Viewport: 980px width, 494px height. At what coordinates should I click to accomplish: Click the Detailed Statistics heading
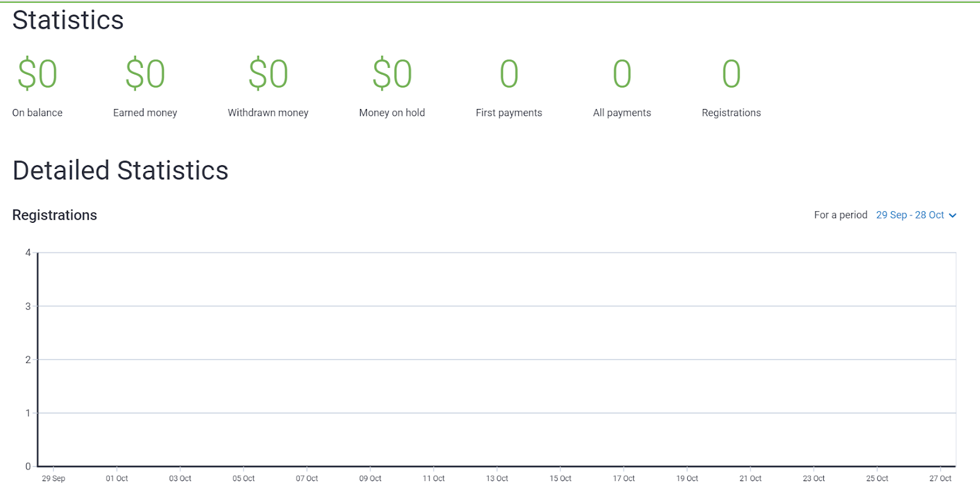120,170
